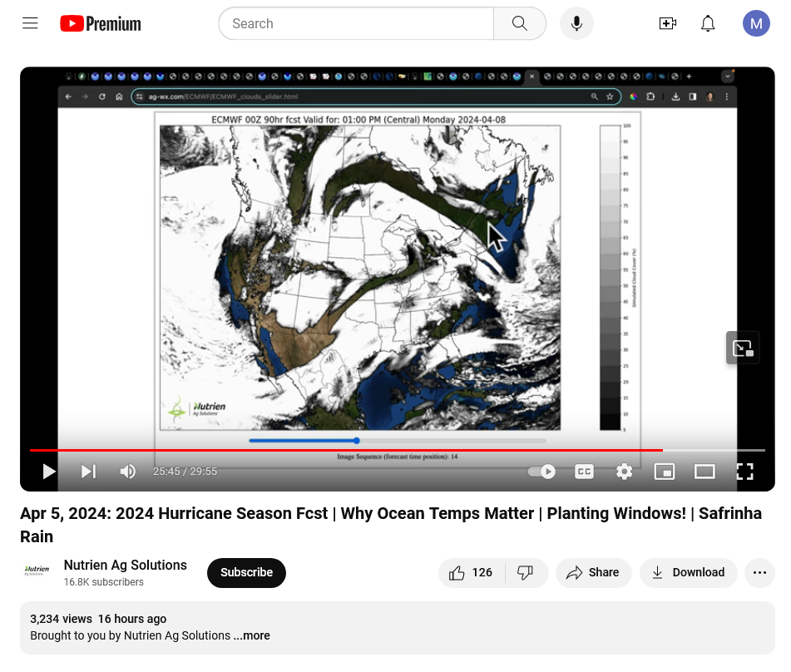Open the account avatar menu
The image size is (791, 672).
(756, 23)
